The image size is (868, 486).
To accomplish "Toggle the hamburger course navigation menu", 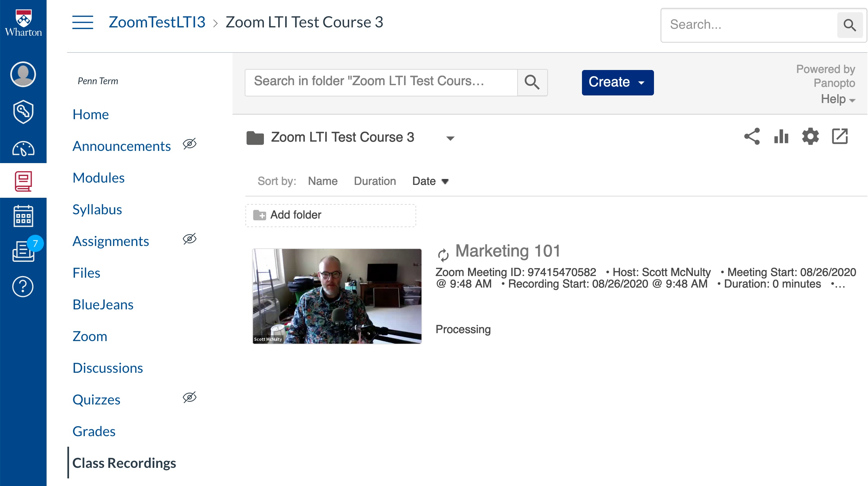I will tap(83, 22).
